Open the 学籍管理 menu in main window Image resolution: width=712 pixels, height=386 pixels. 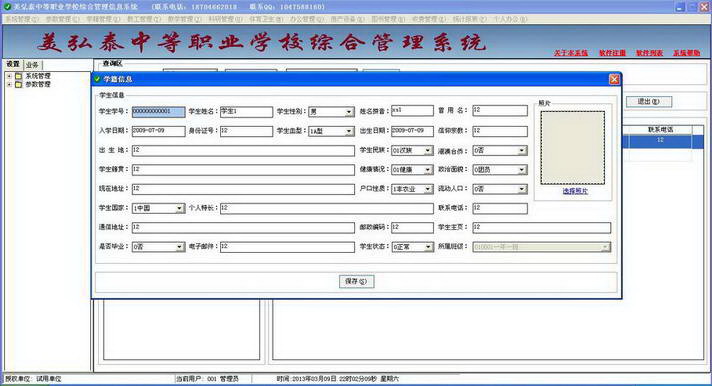(x=103, y=19)
